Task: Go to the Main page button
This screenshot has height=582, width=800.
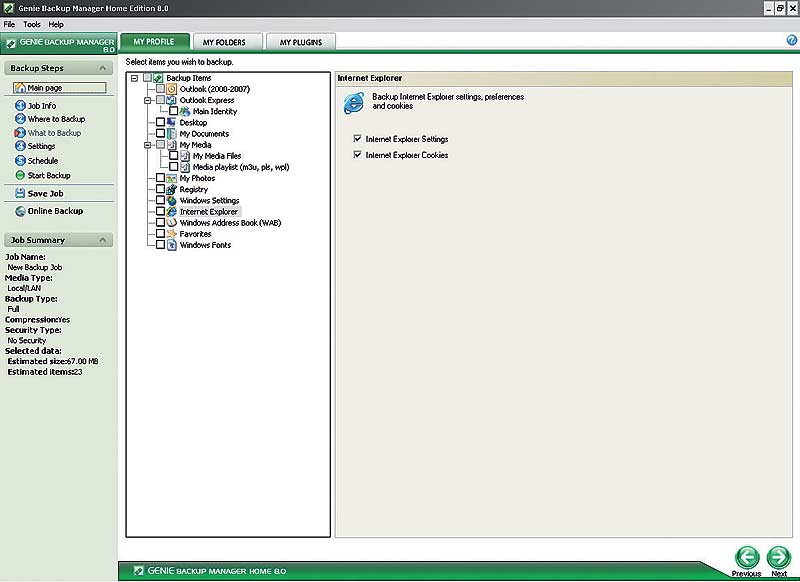Action: pyautogui.click(x=60, y=88)
